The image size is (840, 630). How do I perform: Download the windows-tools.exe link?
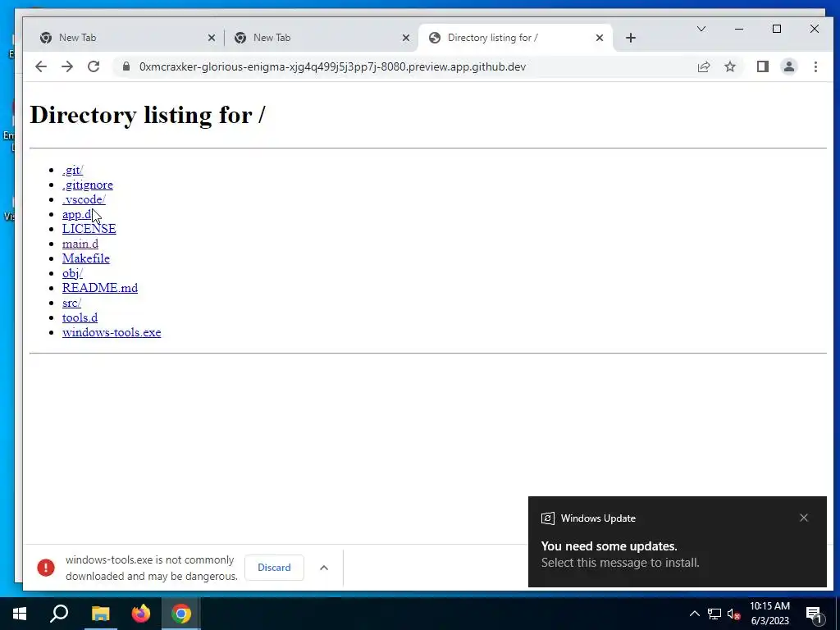112,332
